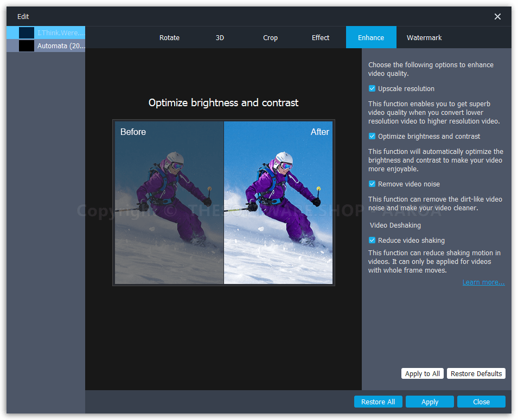Viewport: 518px width, 420px height.
Task: Toggle Optimize brightness and contrast checkbox
Action: pyautogui.click(x=372, y=136)
